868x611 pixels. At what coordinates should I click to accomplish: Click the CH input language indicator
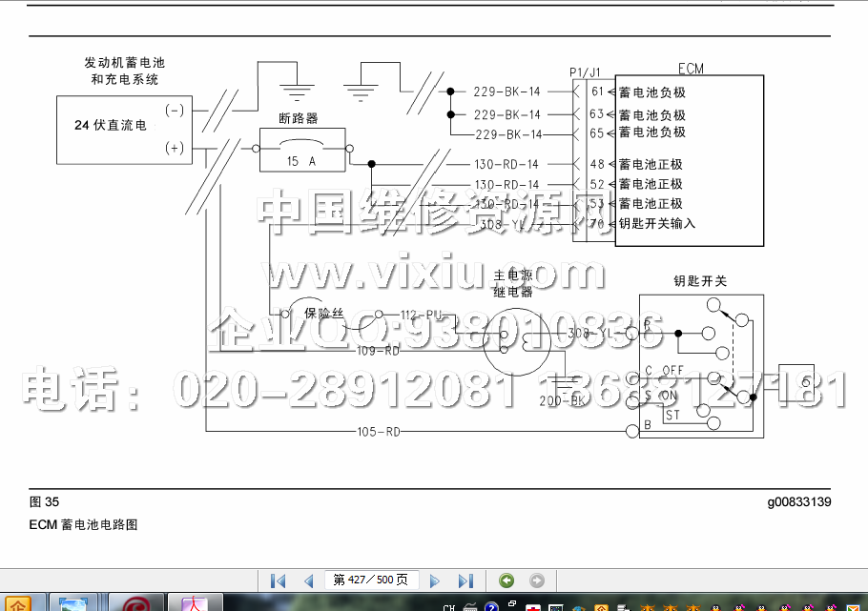pos(448,606)
